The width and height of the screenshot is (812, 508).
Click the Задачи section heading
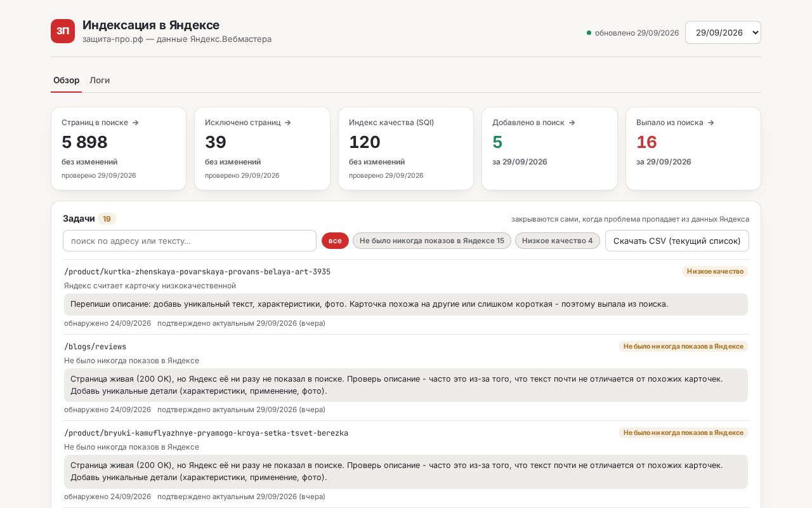pyautogui.click(x=79, y=218)
